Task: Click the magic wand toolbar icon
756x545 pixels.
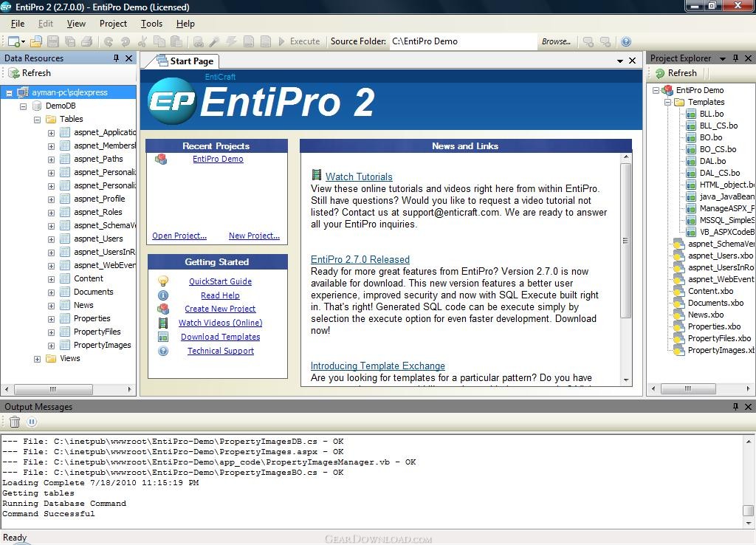Action: [x=215, y=41]
